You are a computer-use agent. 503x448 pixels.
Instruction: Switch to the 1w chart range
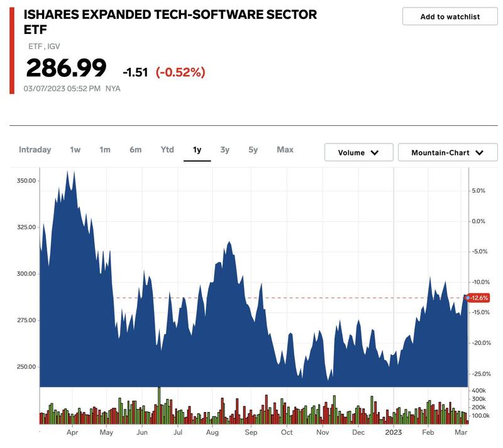pos(75,150)
